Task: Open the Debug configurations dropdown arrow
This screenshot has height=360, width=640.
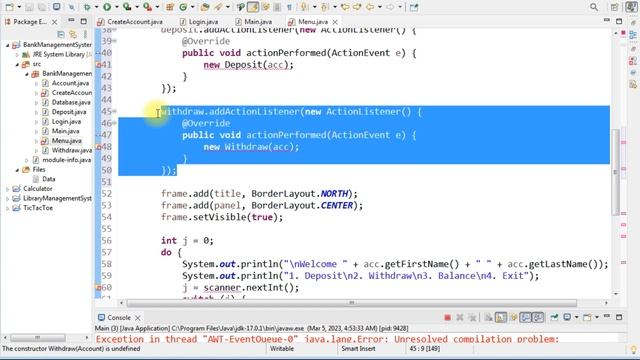Action: tap(96, 7)
